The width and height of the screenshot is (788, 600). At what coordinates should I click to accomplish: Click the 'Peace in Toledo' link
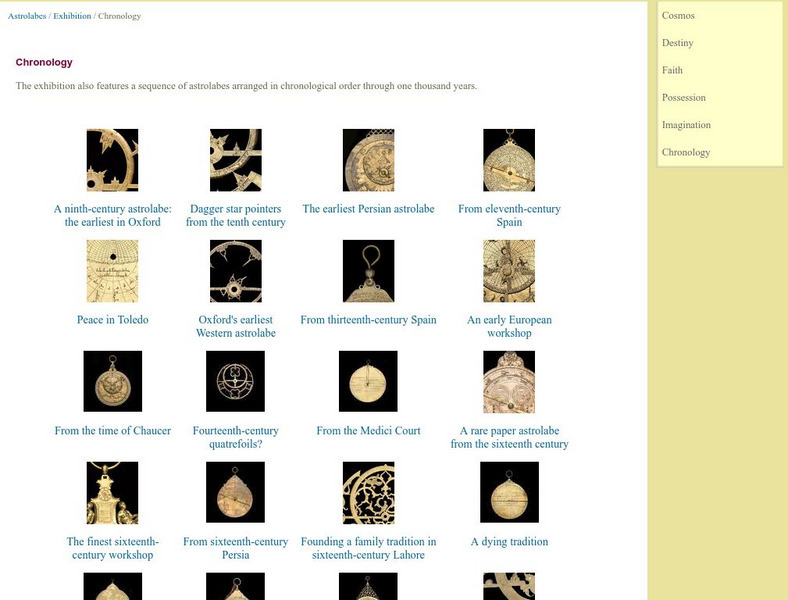113,320
